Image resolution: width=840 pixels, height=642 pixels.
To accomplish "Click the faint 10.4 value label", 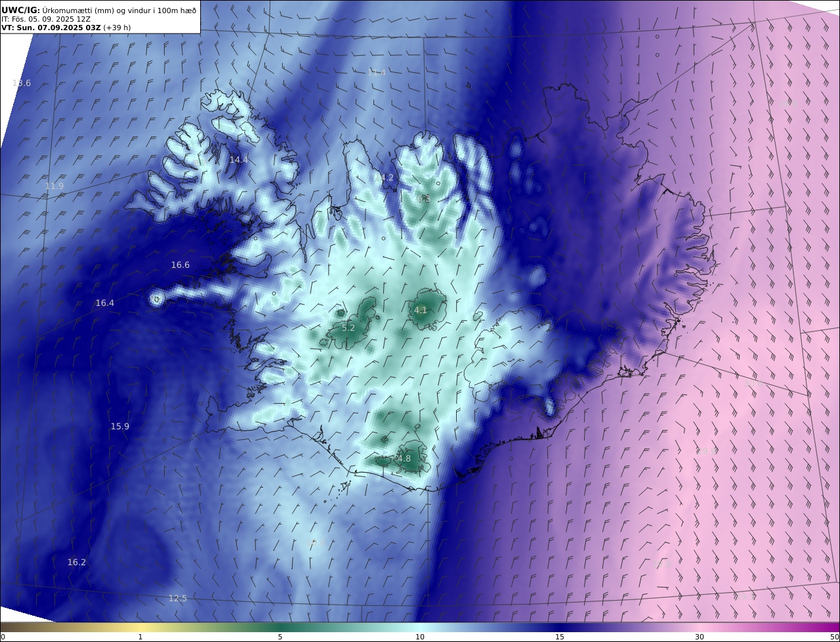I will [316, 542].
